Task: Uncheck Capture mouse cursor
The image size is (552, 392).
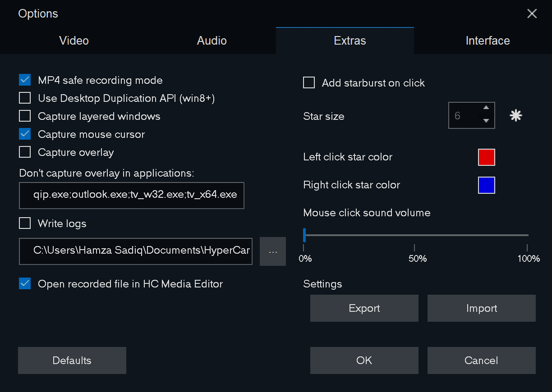Action: (x=25, y=134)
